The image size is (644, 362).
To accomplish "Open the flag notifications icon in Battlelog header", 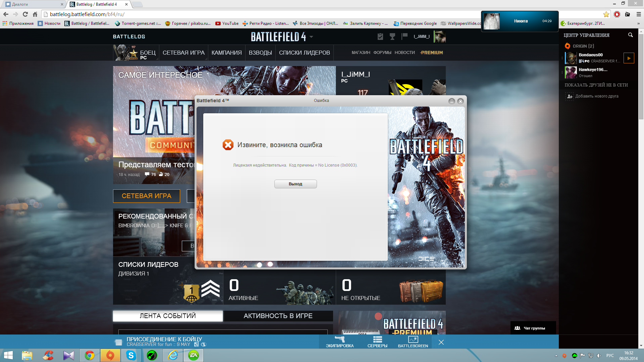I will point(405,36).
